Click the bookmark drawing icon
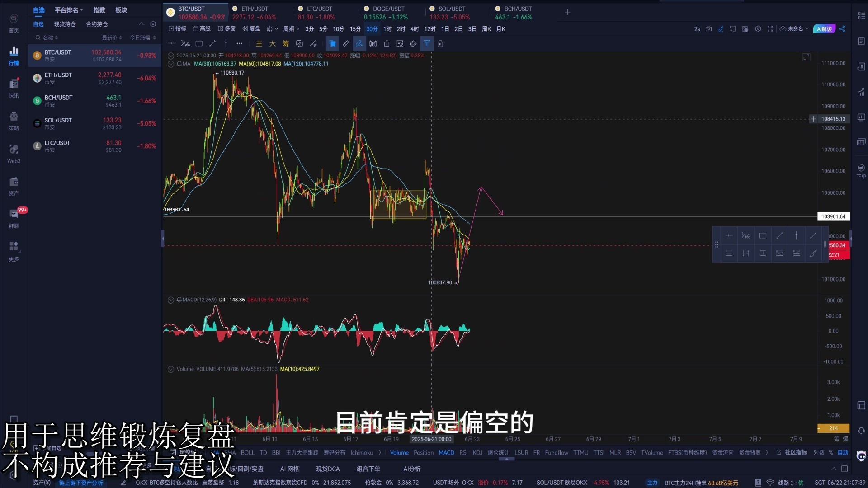The image size is (868, 488). [332, 44]
